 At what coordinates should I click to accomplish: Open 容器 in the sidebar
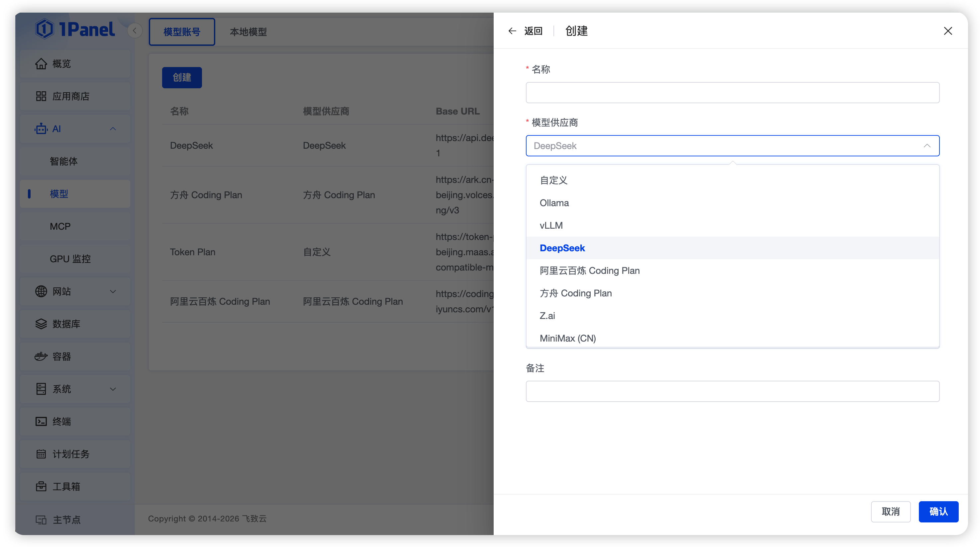75,356
